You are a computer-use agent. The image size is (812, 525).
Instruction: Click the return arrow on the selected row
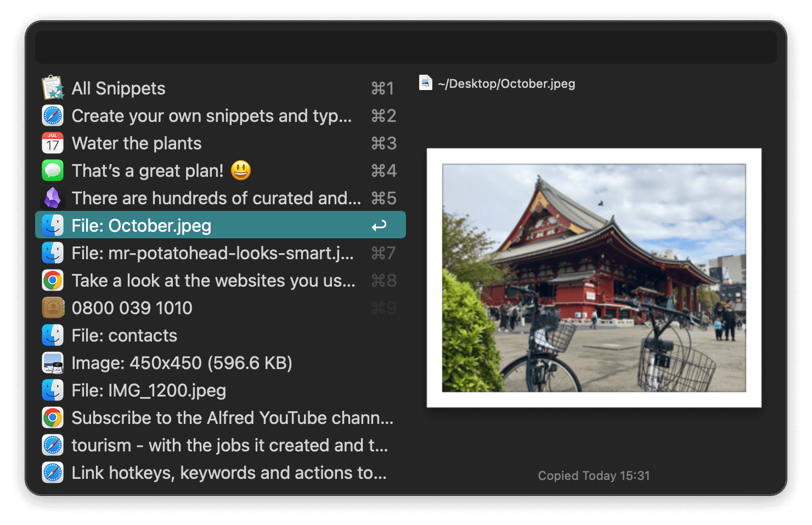379,225
